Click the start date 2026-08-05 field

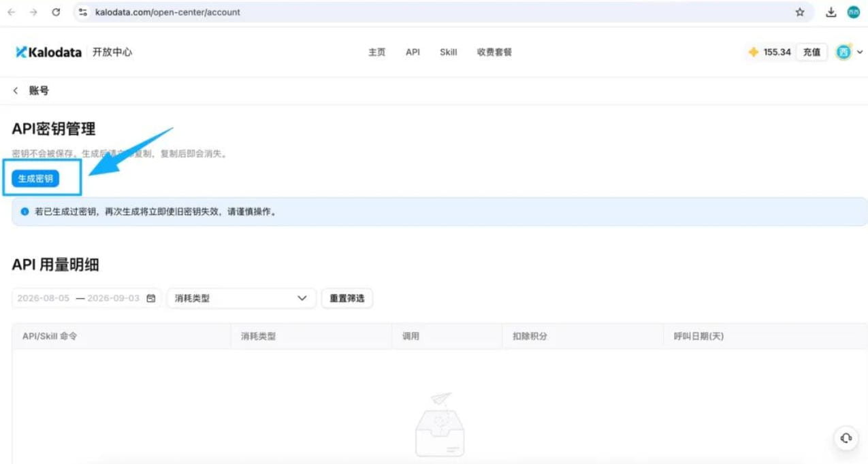click(x=43, y=298)
